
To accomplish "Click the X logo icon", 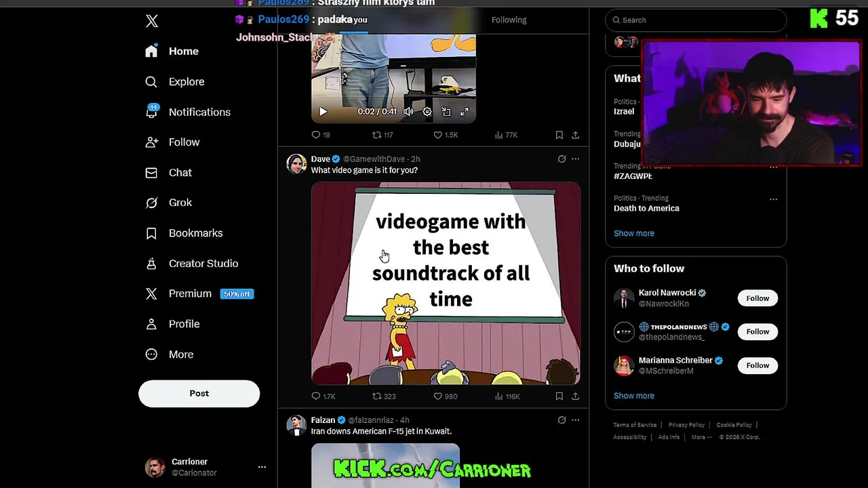I will [x=152, y=21].
